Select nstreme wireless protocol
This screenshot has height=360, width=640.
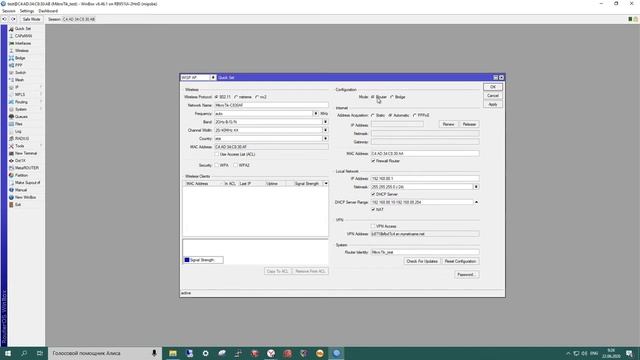(236, 97)
